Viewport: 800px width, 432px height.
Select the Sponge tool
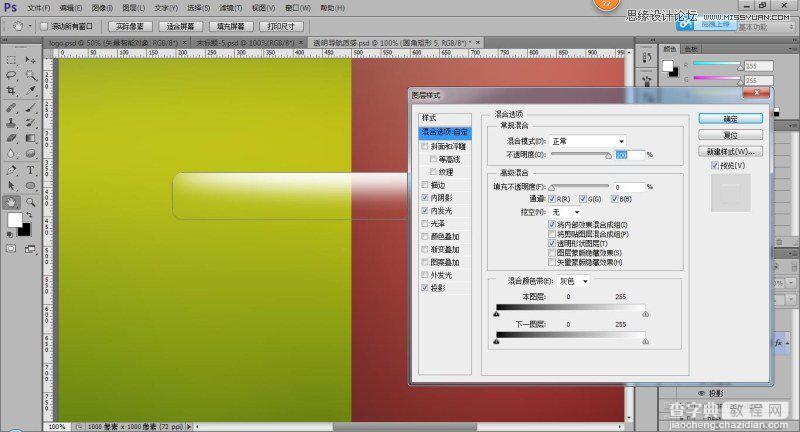point(31,154)
